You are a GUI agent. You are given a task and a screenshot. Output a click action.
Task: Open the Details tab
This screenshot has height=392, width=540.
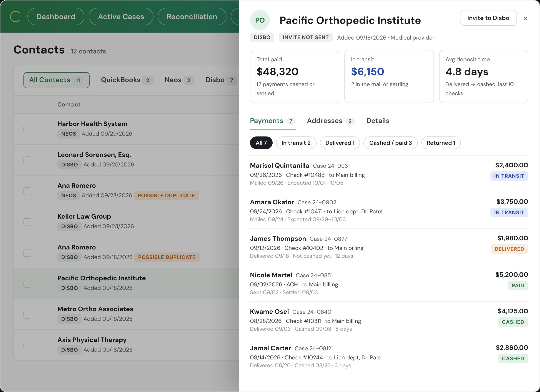(378, 121)
